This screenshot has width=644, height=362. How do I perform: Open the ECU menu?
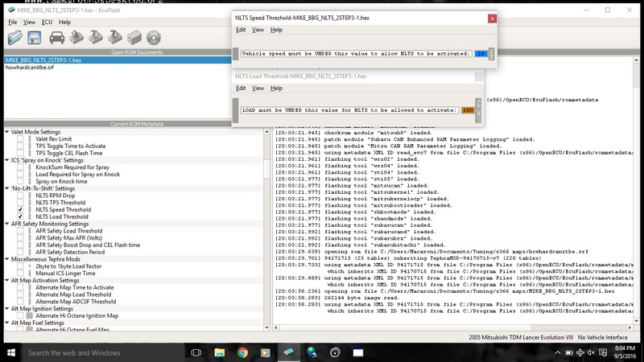(47, 23)
